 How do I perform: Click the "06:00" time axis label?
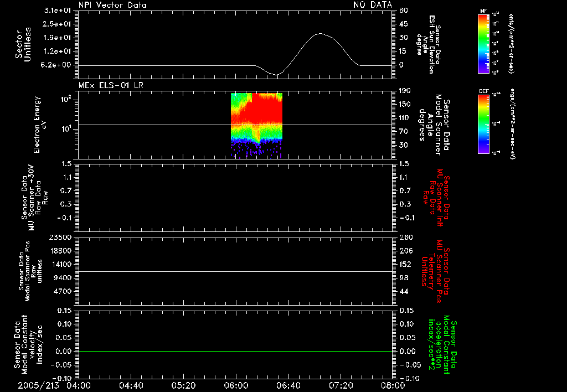[236, 385]
